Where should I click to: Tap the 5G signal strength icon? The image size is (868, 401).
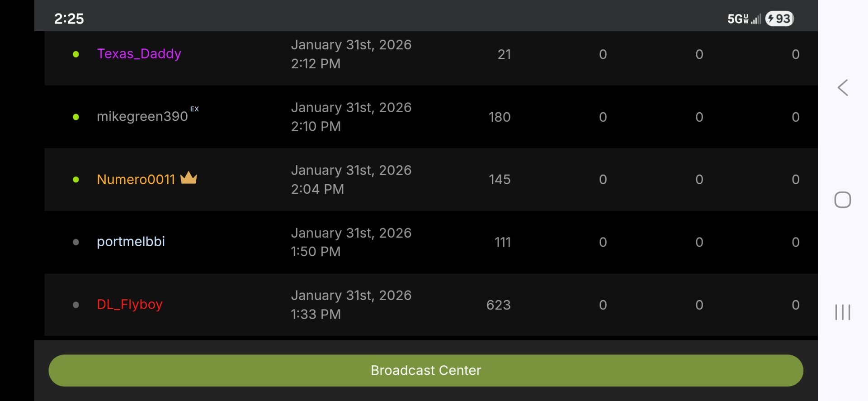[x=744, y=19]
